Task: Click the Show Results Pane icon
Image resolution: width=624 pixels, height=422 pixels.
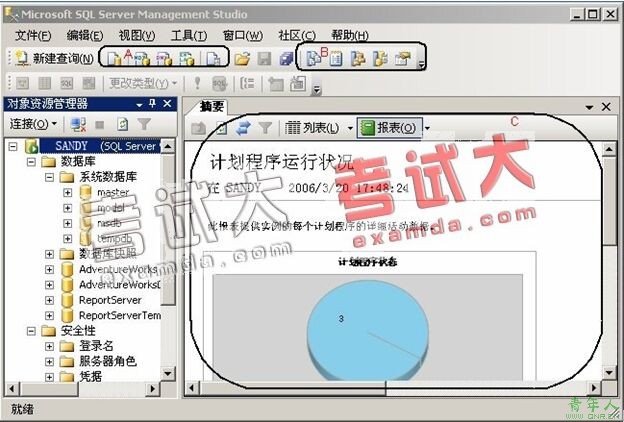Action: pos(88,84)
